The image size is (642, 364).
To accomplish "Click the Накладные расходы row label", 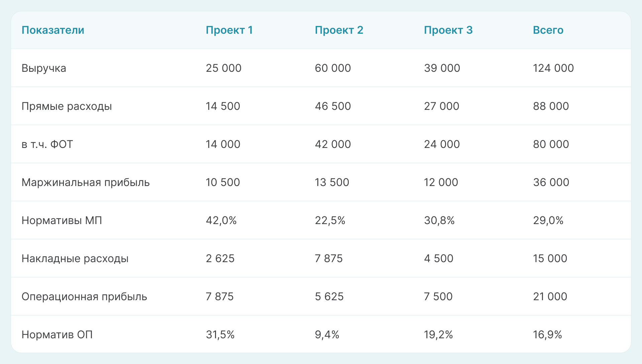I will click(x=75, y=258).
